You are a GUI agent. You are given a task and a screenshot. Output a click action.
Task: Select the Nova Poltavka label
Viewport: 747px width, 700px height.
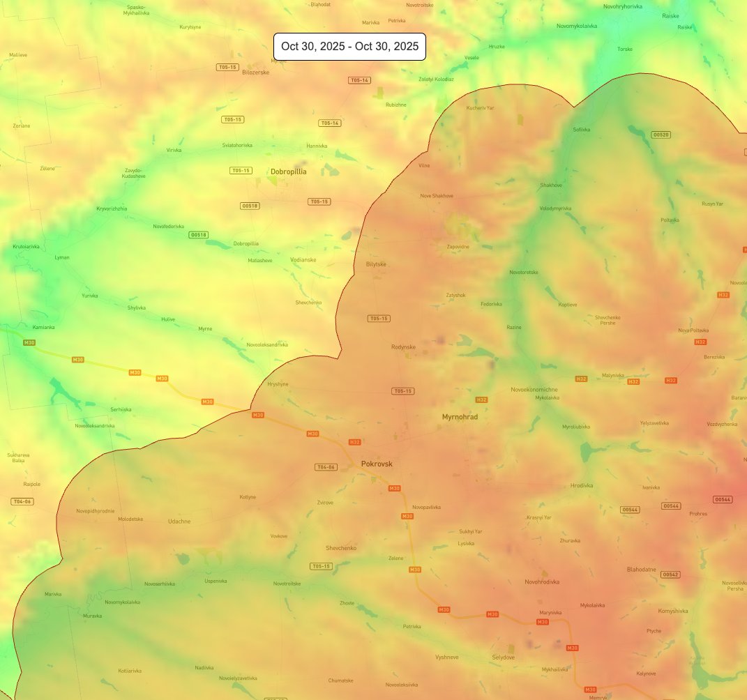point(693,330)
